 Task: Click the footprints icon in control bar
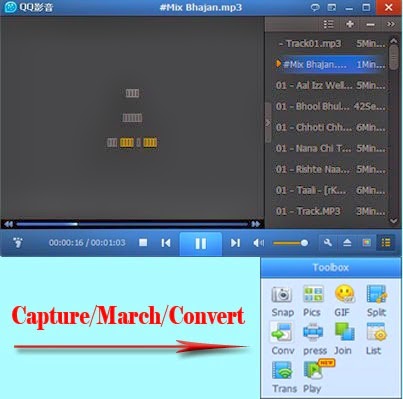pos(18,243)
